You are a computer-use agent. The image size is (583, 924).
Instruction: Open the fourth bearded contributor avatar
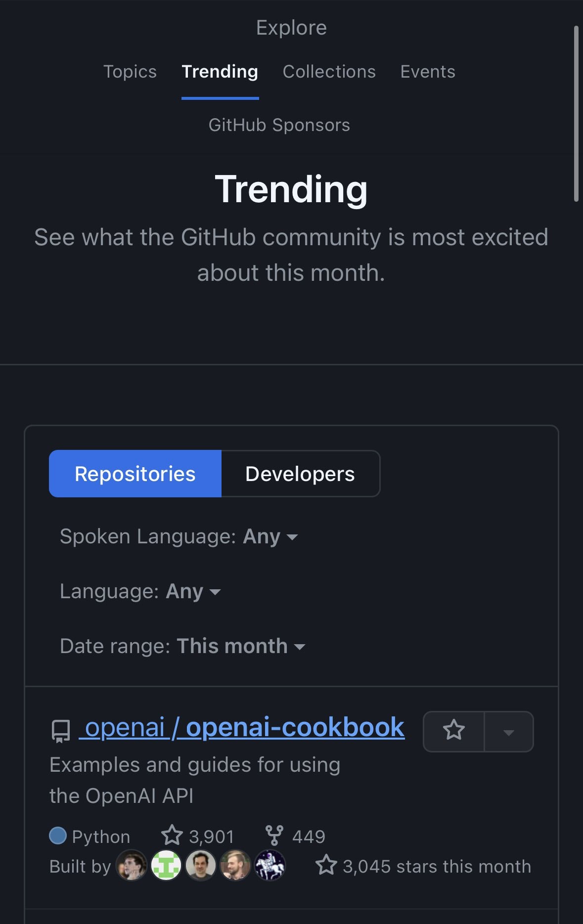pyautogui.click(x=235, y=865)
